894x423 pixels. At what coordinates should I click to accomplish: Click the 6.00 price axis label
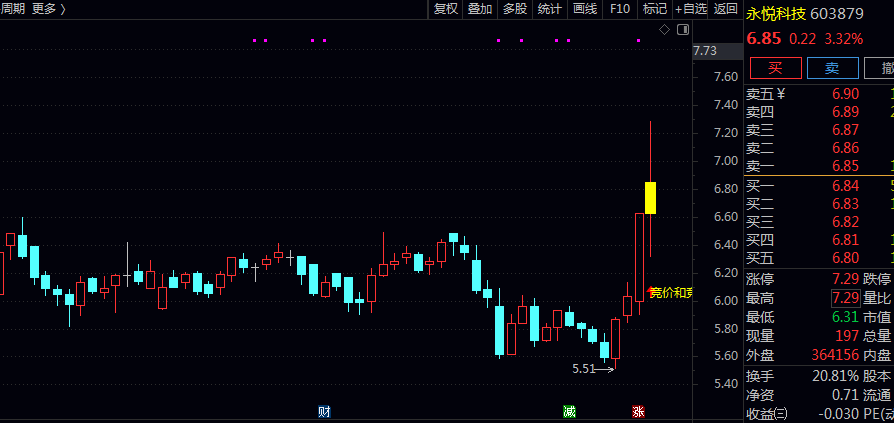click(726, 300)
